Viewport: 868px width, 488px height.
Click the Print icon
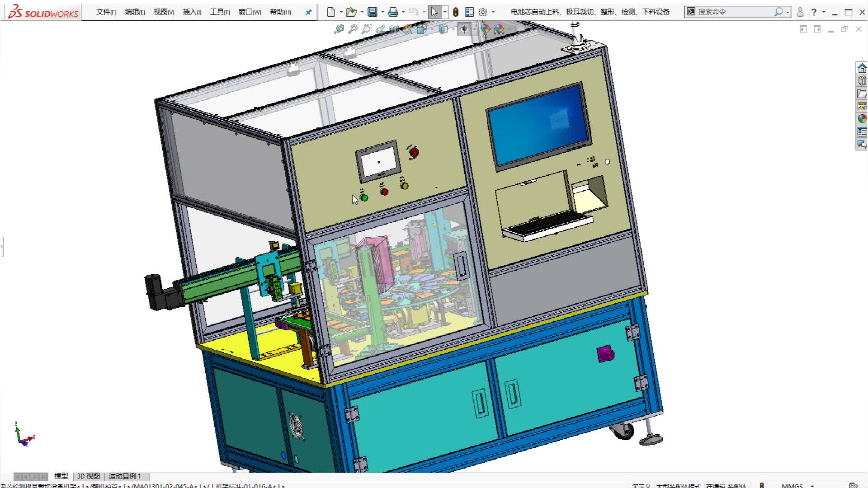click(393, 12)
